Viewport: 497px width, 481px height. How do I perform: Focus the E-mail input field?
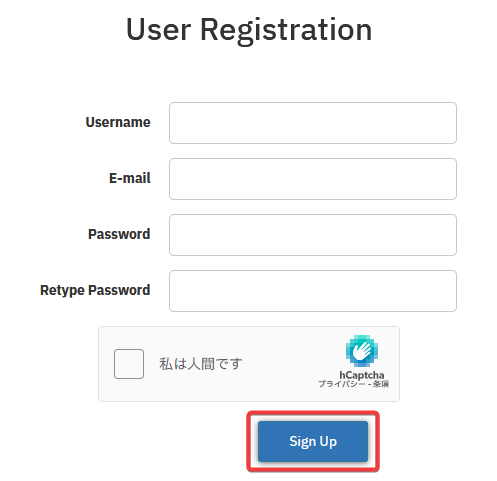[313, 179]
